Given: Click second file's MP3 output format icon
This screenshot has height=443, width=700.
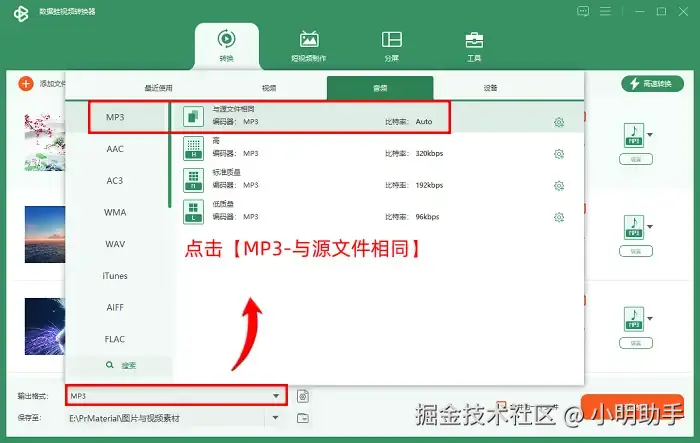Looking at the screenshot, I should pyautogui.click(x=634, y=227).
